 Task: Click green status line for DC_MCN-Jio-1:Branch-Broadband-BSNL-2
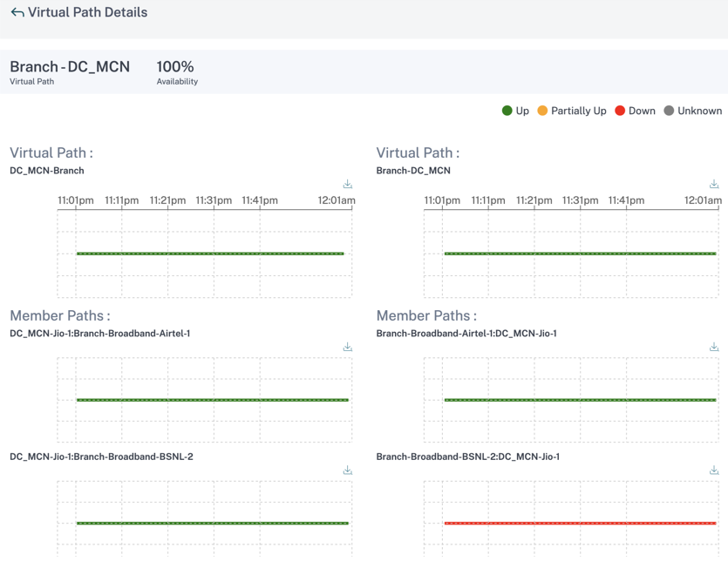pos(213,523)
